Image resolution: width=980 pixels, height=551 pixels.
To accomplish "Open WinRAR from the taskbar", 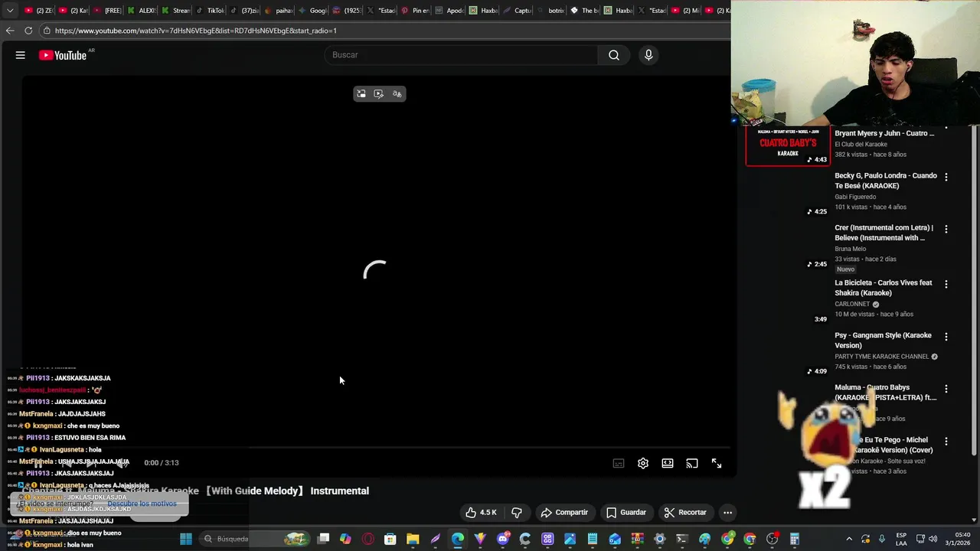I will click(x=638, y=539).
